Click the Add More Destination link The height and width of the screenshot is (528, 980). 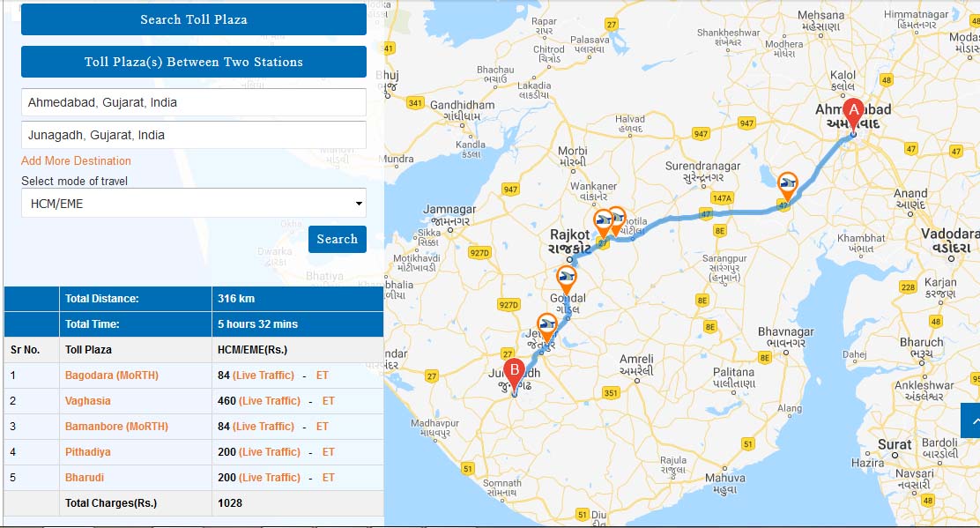(76, 160)
